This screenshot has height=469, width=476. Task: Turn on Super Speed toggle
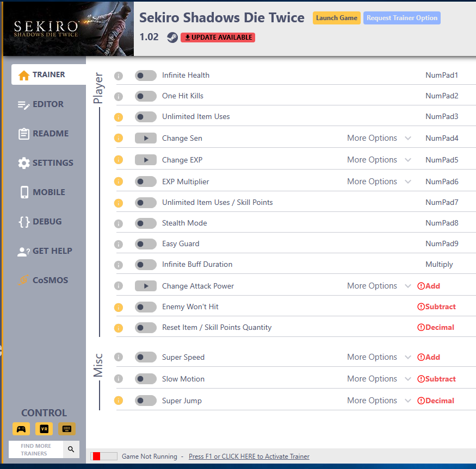point(146,357)
